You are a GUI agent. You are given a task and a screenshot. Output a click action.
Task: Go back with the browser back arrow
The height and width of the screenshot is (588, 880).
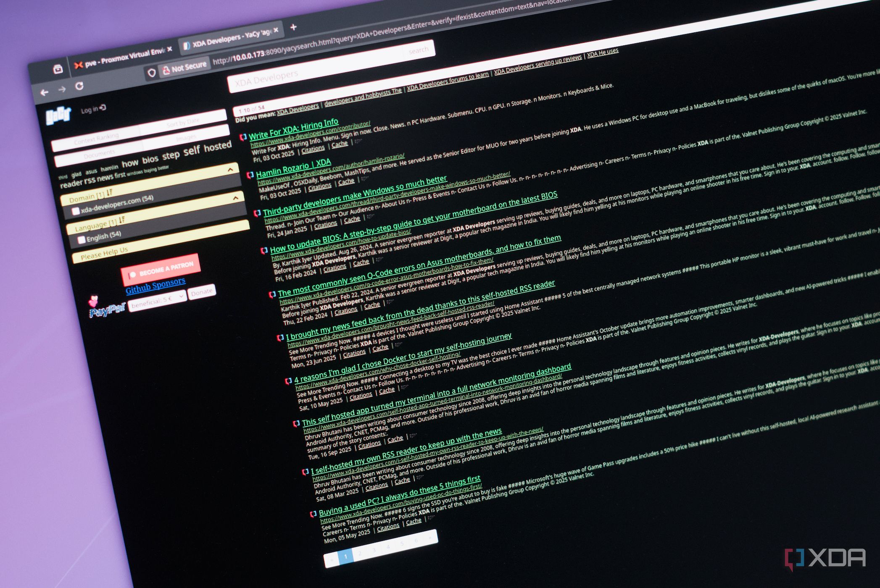[x=45, y=92]
